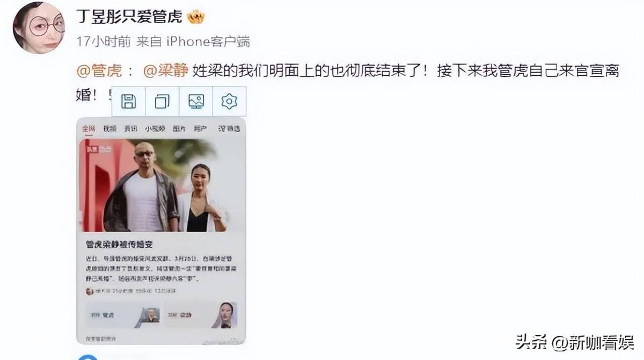This screenshot has width=644, height=360.
Task: Click the save (floppy disk) icon
Action: (129, 101)
